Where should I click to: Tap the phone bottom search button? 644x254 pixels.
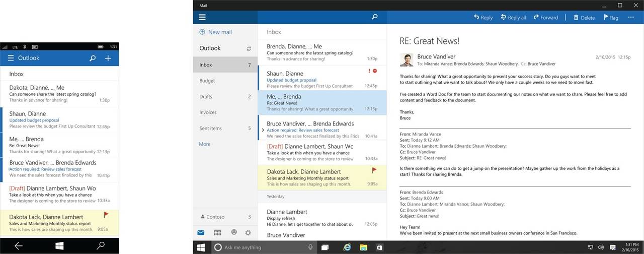(x=101, y=246)
